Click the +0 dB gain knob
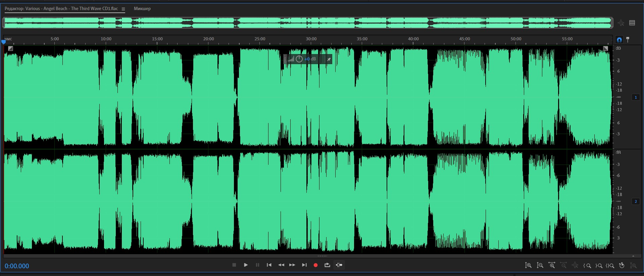The image size is (644, 276). 299,59
